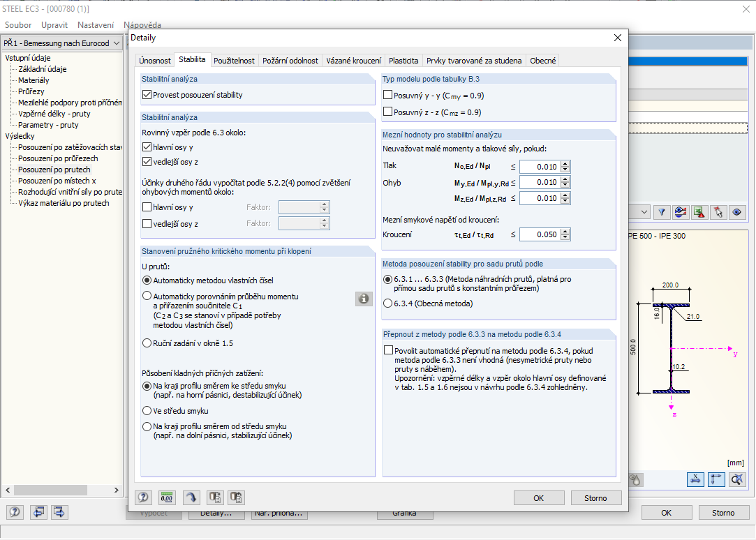Open help in the main window bottom

point(15,511)
